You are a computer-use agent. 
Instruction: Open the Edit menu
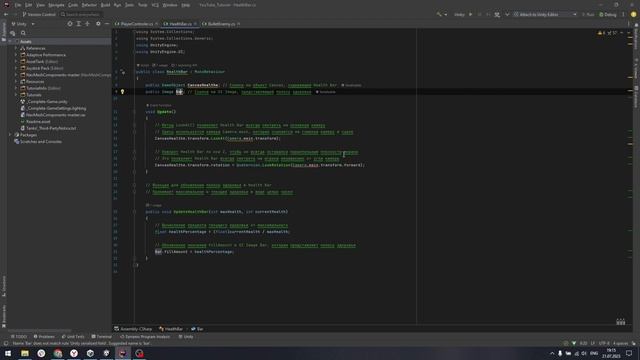(29, 5)
